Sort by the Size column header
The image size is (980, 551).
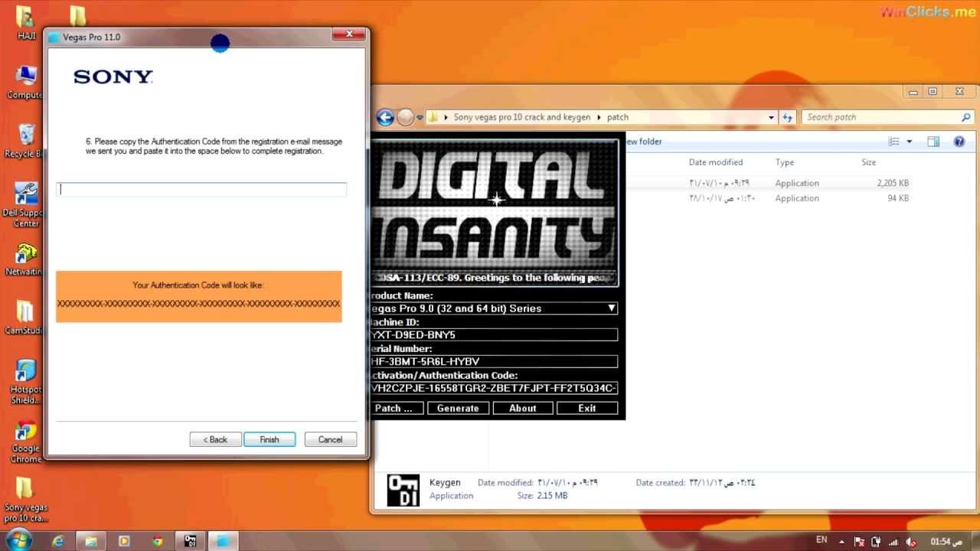click(868, 162)
